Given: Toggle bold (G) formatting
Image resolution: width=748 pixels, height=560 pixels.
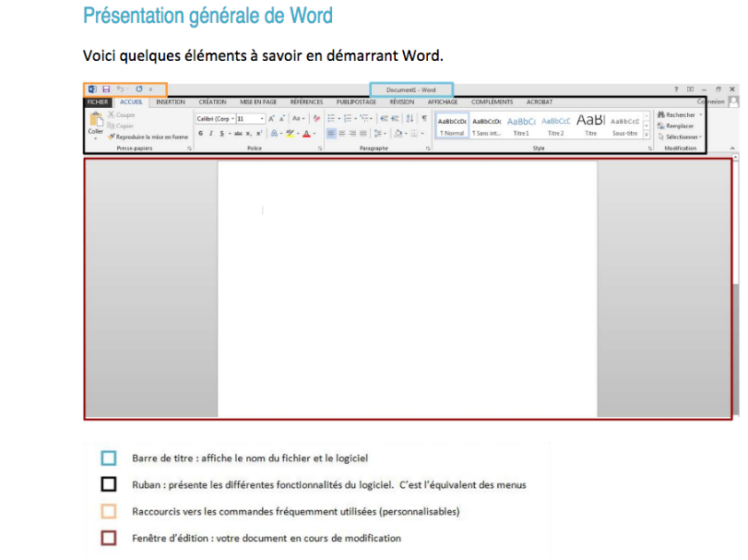Looking at the screenshot, I should [x=201, y=134].
